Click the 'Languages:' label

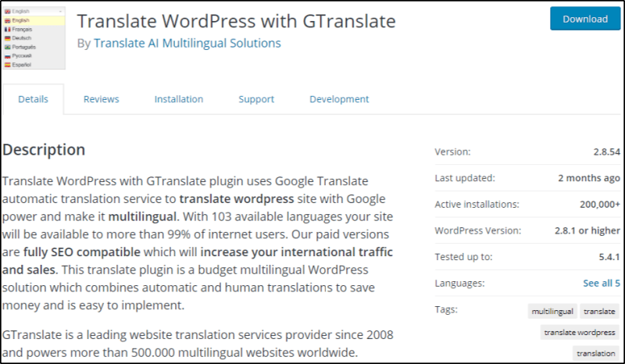tap(459, 283)
